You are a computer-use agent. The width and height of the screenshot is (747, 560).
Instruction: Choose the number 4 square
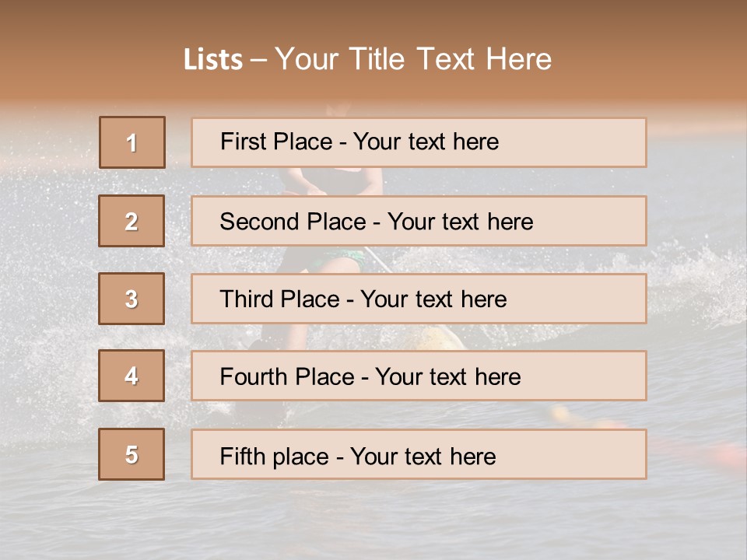click(x=132, y=376)
